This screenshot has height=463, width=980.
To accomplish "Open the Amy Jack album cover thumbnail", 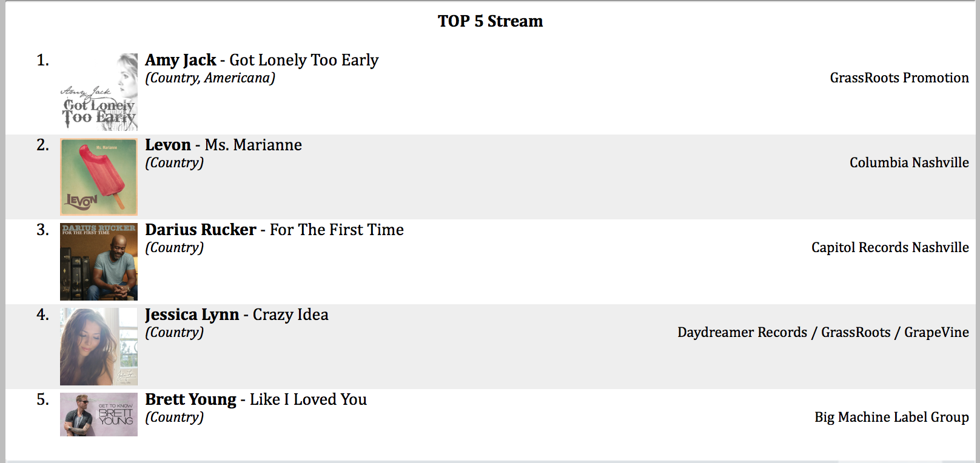I will point(99,92).
